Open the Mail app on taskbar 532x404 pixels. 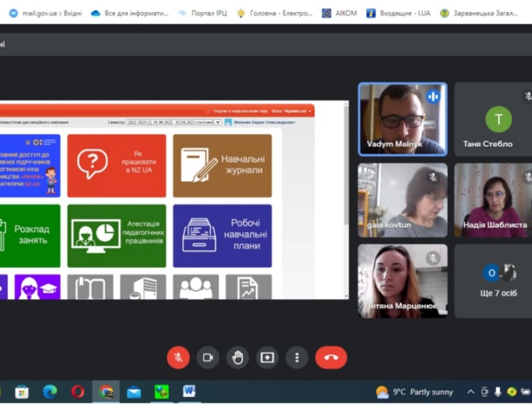click(x=134, y=392)
